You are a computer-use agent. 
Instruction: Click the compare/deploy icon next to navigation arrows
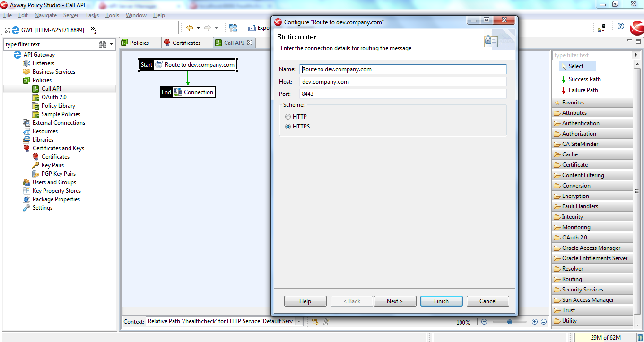point(233,28)
